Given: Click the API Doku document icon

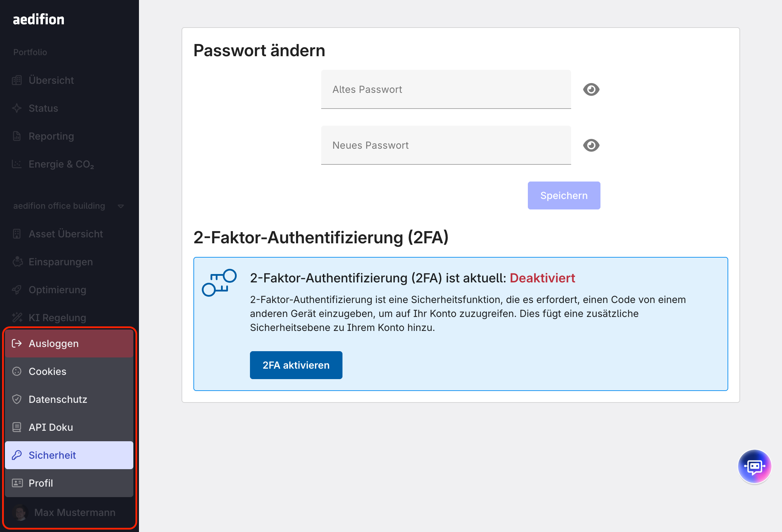Looking at the screenshot, I should tap(17, 427).
